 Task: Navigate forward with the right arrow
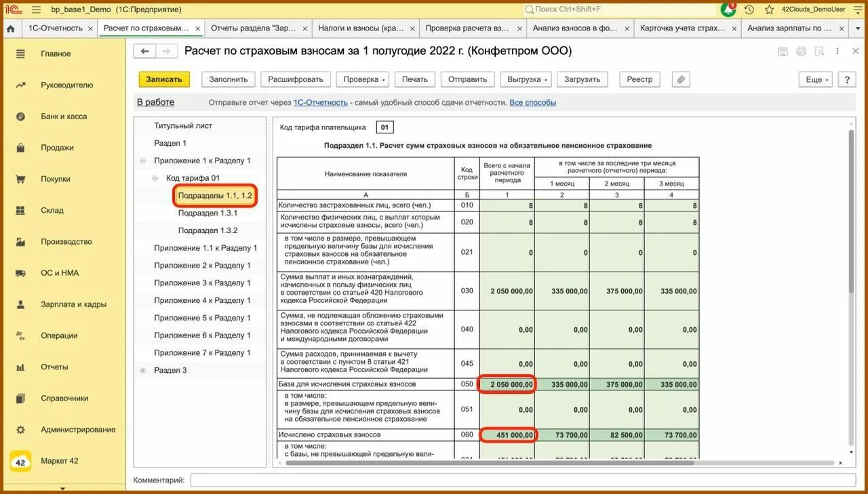(x=167, y=52)
